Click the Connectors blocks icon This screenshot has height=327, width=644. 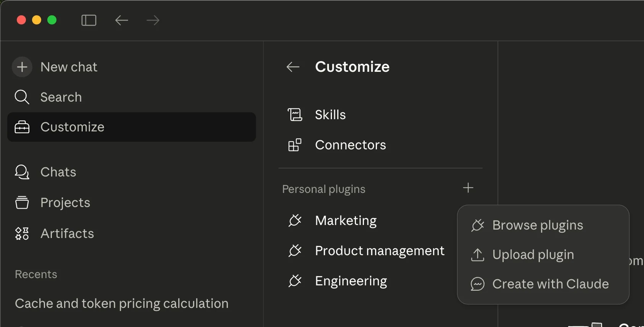pos(295,145)
